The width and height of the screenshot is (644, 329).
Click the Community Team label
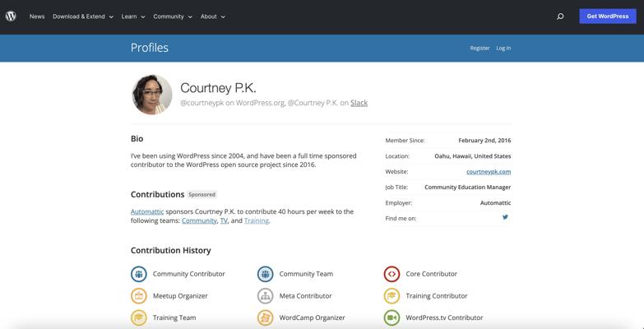(x=307, y=274)
